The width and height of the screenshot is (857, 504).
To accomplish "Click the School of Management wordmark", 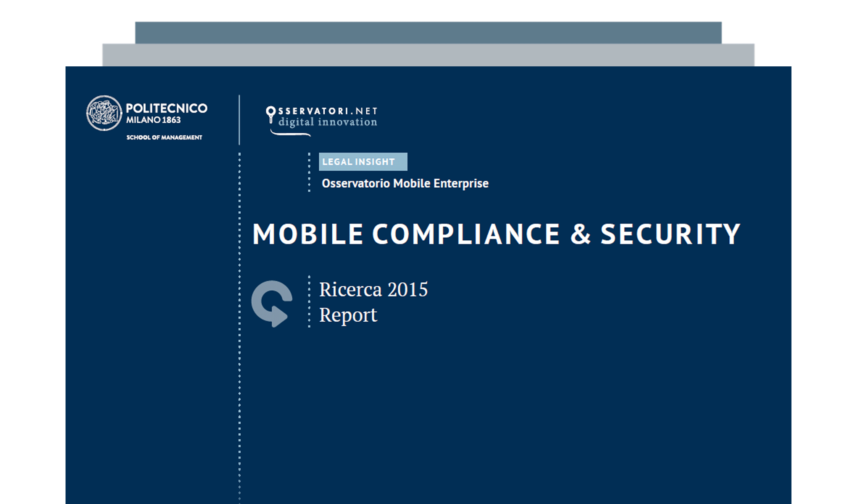I will click(164, 136).
